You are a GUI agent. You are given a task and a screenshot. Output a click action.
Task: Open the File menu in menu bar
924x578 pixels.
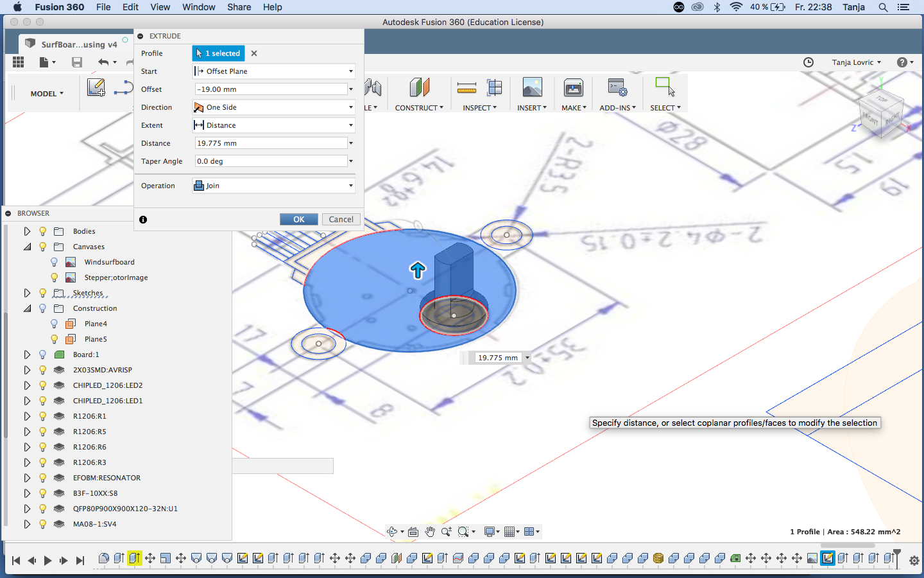click(x=103, y=7)
